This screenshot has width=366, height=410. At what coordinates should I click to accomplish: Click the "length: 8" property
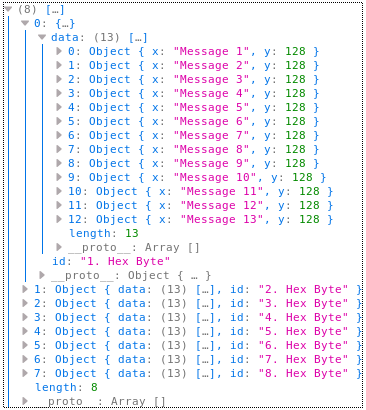(x=66, y=387)
